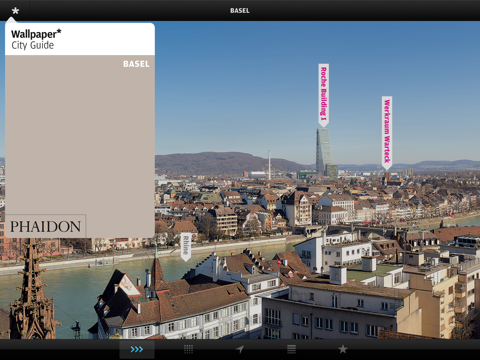
Task: Tap the popover pointer below asterisk
Action: (12, 20)
